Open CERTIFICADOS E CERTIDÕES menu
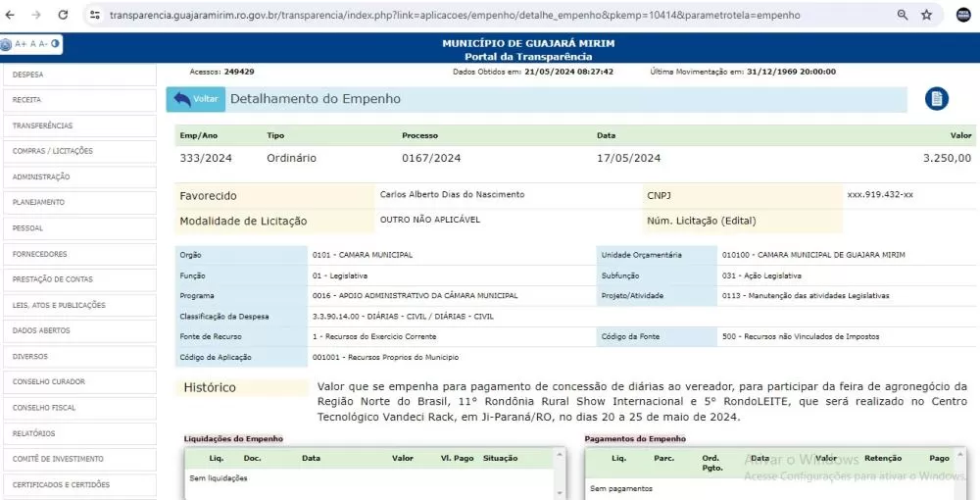The width and height of the screenshot is (980, 500). (x=79, y=484)
